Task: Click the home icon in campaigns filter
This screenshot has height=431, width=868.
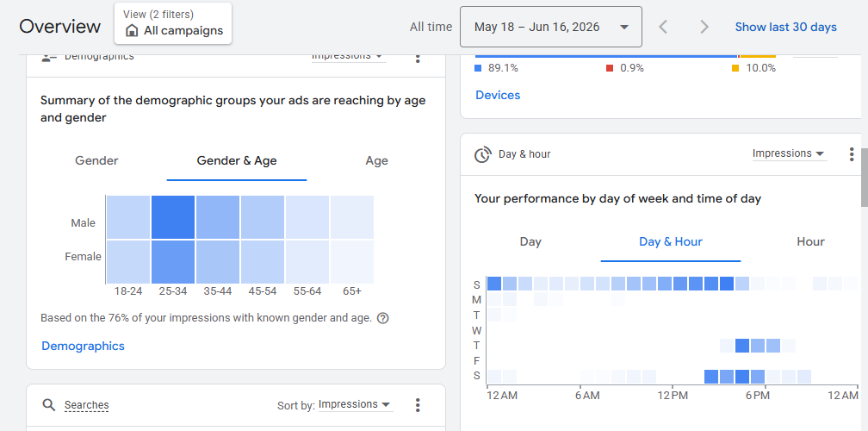Action: pyautogui.click(x=133, y=30)
